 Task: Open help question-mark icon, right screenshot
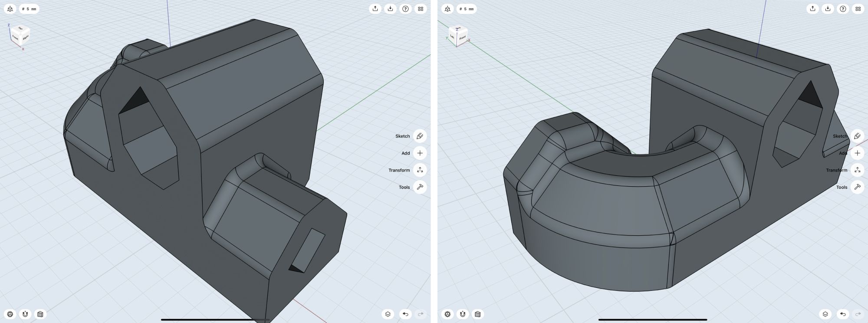(843, 9)
